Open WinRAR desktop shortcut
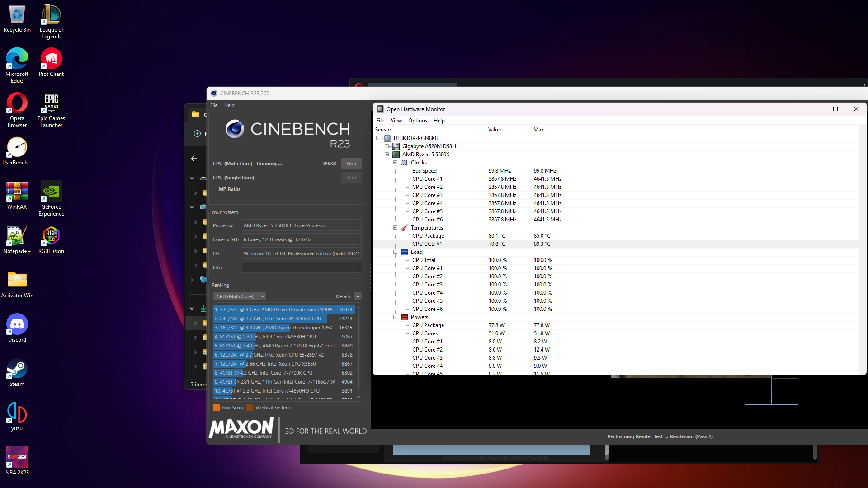This screenshot has height=488, width=868. tap(17, 195)
